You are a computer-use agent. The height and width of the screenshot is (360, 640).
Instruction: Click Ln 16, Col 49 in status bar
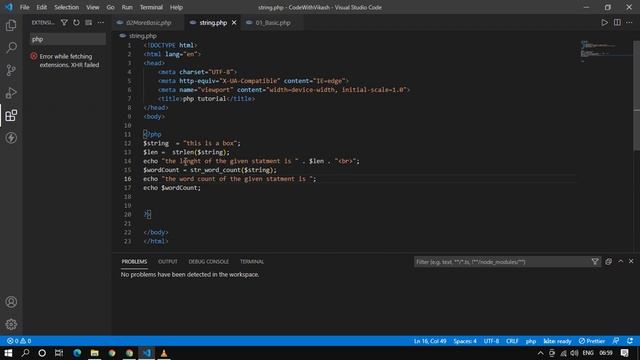point(430,341)
